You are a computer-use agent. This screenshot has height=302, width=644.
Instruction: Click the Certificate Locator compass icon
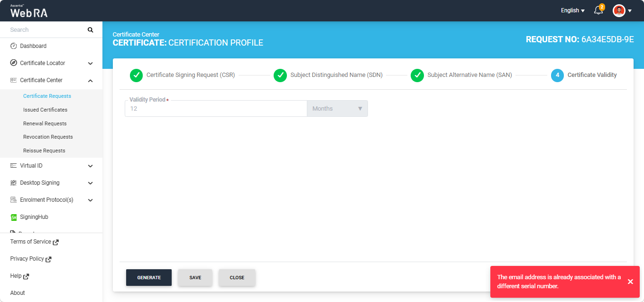pyautogui.click(x=14, y=63)
